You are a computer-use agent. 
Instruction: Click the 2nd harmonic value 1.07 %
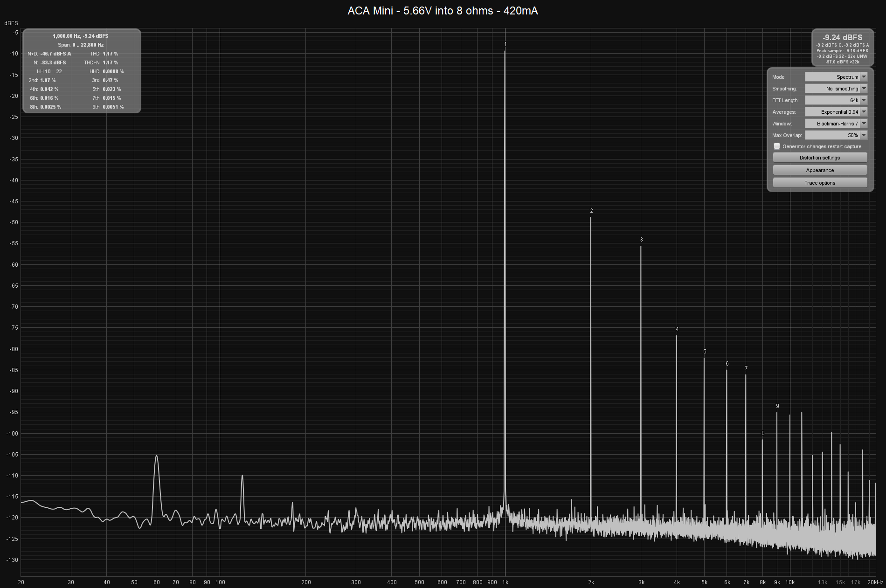(48, 80)
